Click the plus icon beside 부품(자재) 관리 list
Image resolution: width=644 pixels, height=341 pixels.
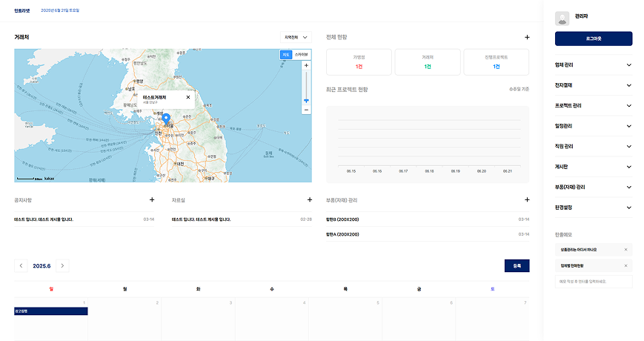(x=527, y=199)
